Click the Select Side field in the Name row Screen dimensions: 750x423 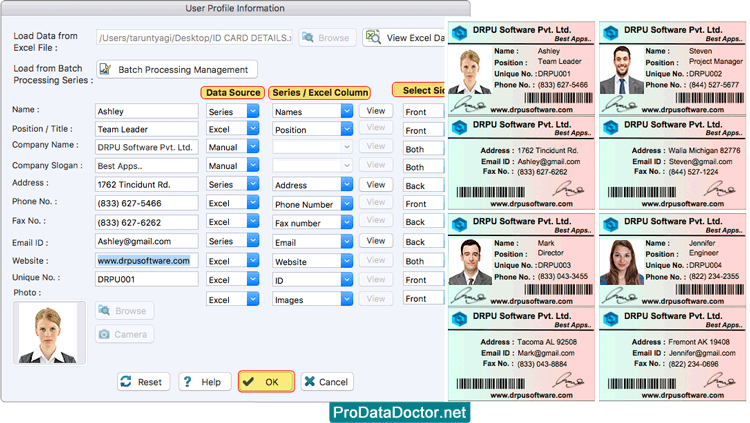click(x=424, y=111)
